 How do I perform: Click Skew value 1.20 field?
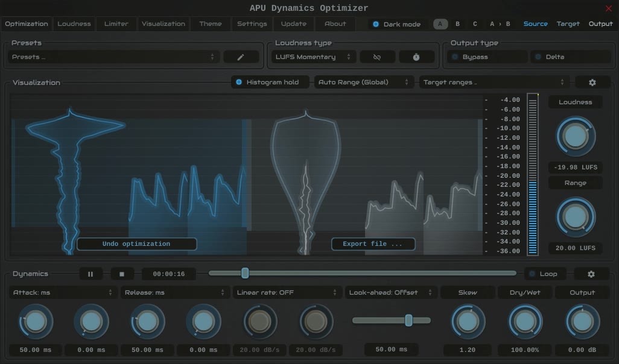(468, 350)
